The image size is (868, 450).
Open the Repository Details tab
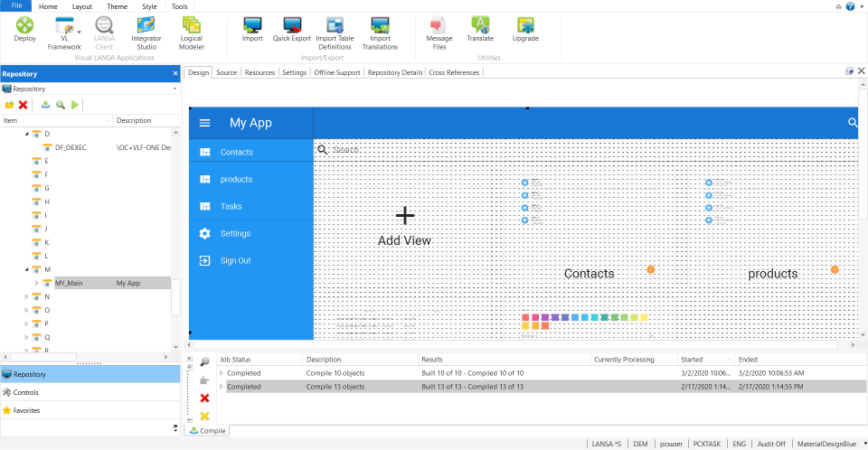[x=395, y=72]
